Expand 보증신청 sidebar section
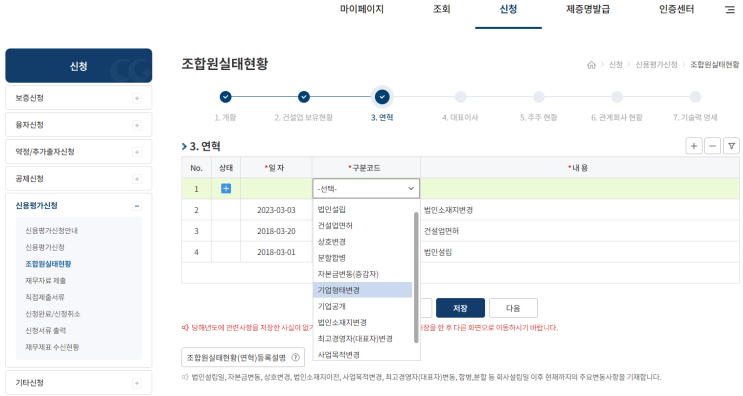This screenshot has width=743, height=396. 136,98
